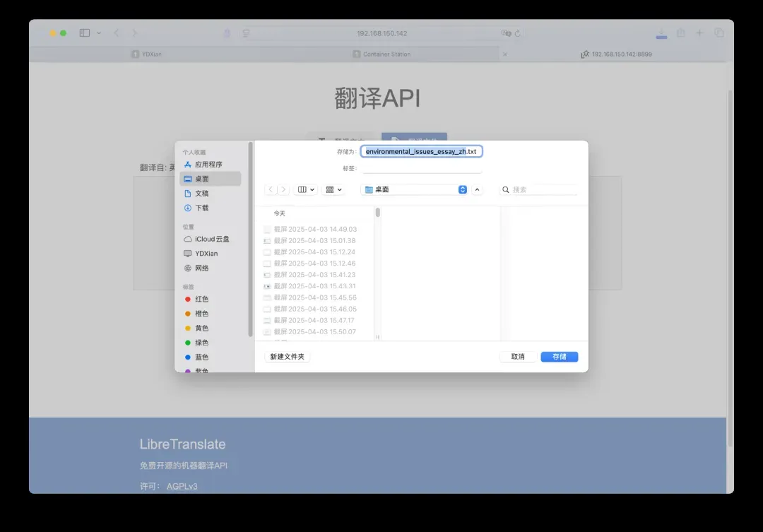The image size is (763, 532).
Task: Select iCloud云盘 location
Action: pyautogui.click(x=211, y=239)
